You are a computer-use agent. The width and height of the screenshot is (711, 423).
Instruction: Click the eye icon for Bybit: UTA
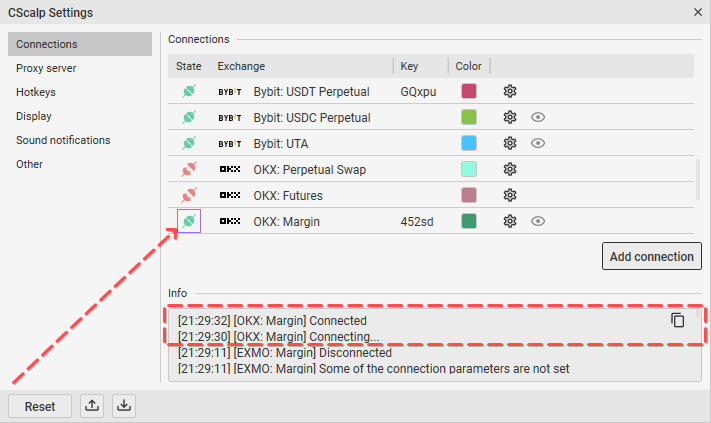pyautogui.click(x=538, y=143)
